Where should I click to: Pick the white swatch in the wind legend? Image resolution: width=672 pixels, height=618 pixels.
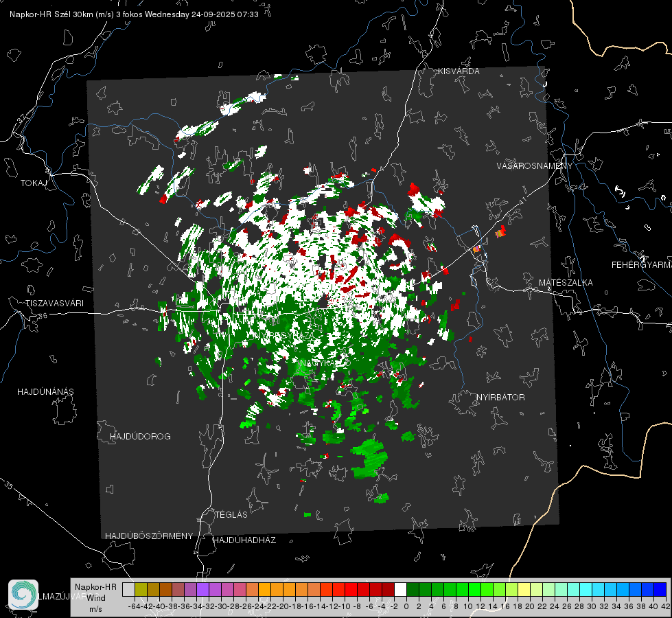(x=400, y=589)
